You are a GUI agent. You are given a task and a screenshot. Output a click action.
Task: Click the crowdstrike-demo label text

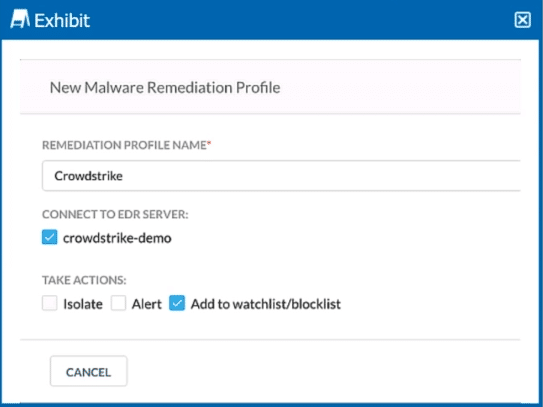click(x=117, y=238)
